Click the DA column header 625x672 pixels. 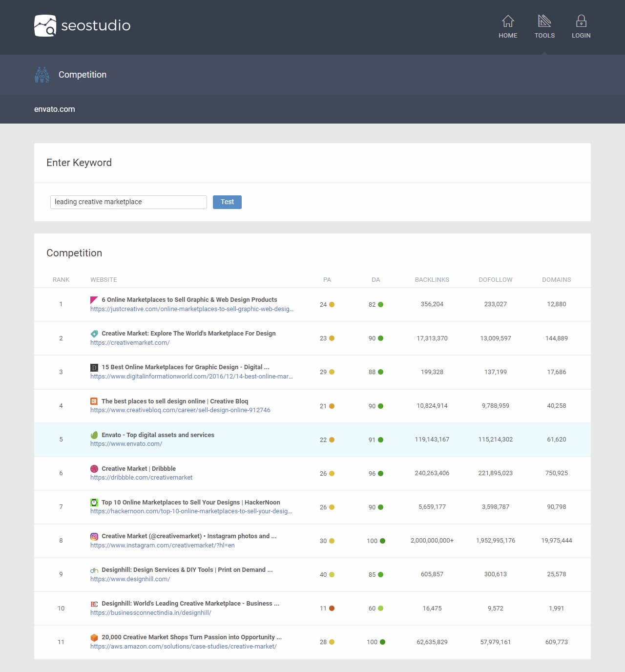click(376, 280)
